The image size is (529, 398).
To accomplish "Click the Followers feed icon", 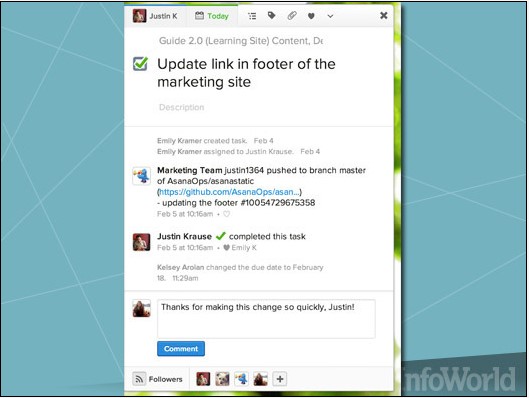I will pos(139,379).
